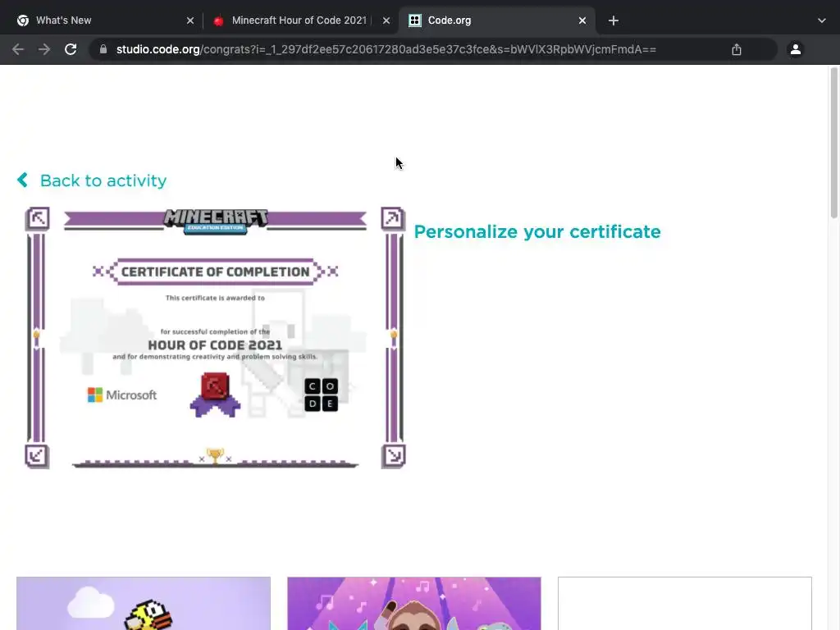The image size is (840, 630).
Task: Expand the tab search chevron
Action: [822, 21]
